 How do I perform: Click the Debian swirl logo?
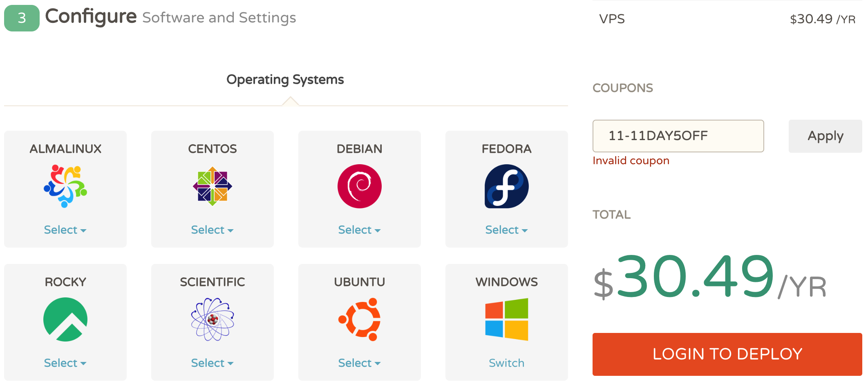(360, 186)
